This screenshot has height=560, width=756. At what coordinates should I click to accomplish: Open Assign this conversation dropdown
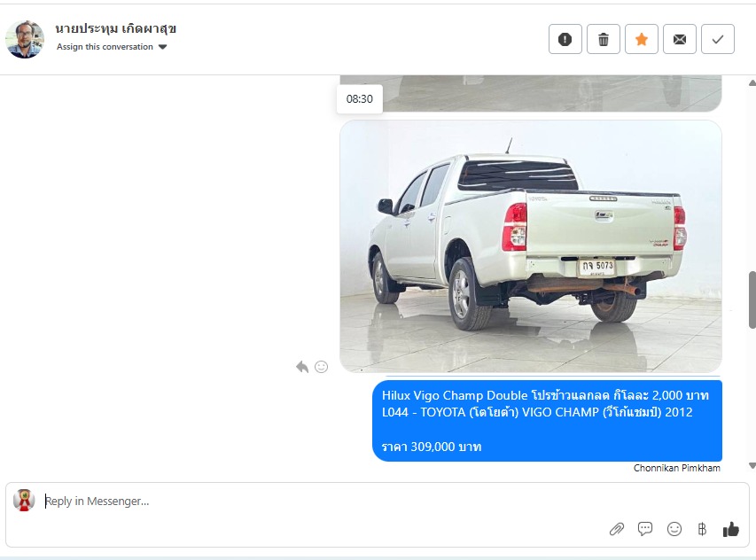(x=112, y=47)
